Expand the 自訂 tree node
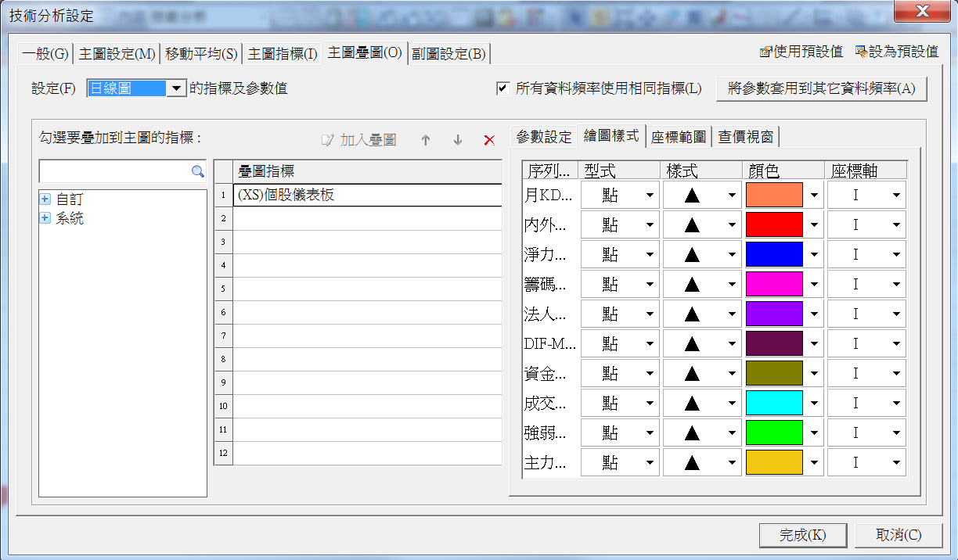 click(45, 199)
